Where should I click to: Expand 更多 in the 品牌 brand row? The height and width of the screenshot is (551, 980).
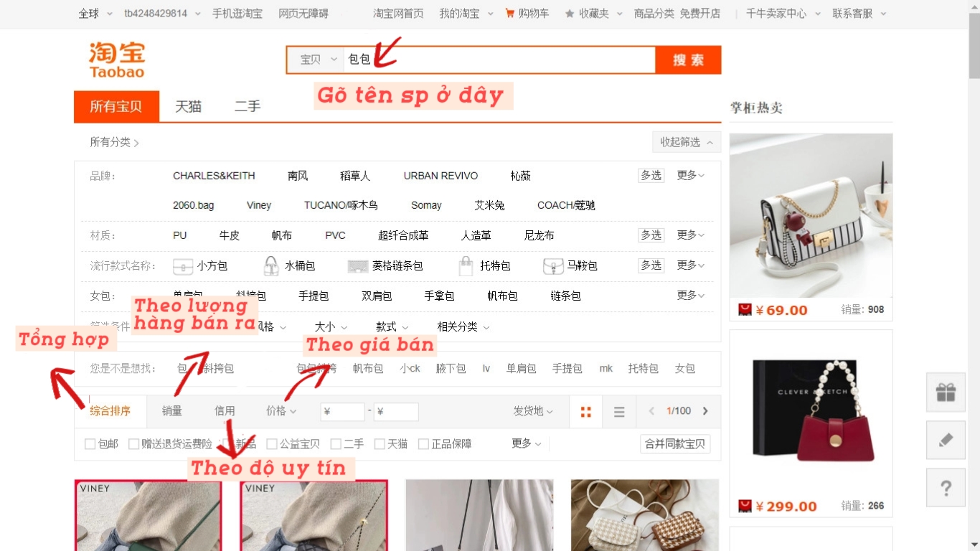coord(690,175)
